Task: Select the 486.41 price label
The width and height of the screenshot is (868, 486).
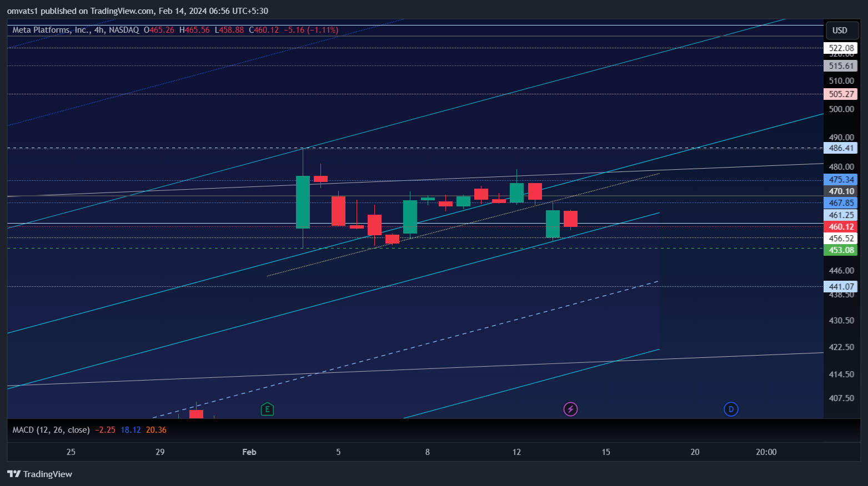Action: click(x=841, y=148)
